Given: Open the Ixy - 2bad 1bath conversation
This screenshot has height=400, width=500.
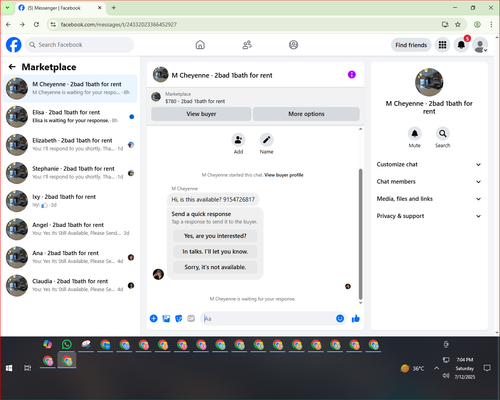Looking at the screenshot, I should 70,201.
